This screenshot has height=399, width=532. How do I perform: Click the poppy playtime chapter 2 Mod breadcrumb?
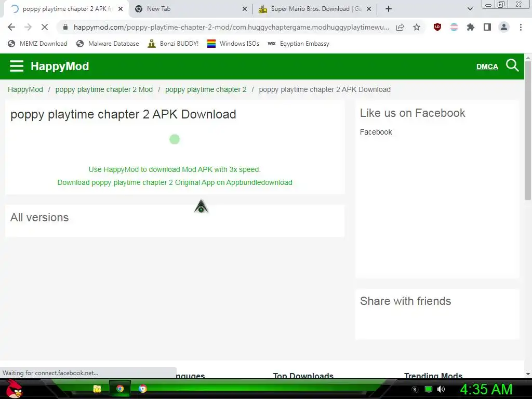coord(104,89)
